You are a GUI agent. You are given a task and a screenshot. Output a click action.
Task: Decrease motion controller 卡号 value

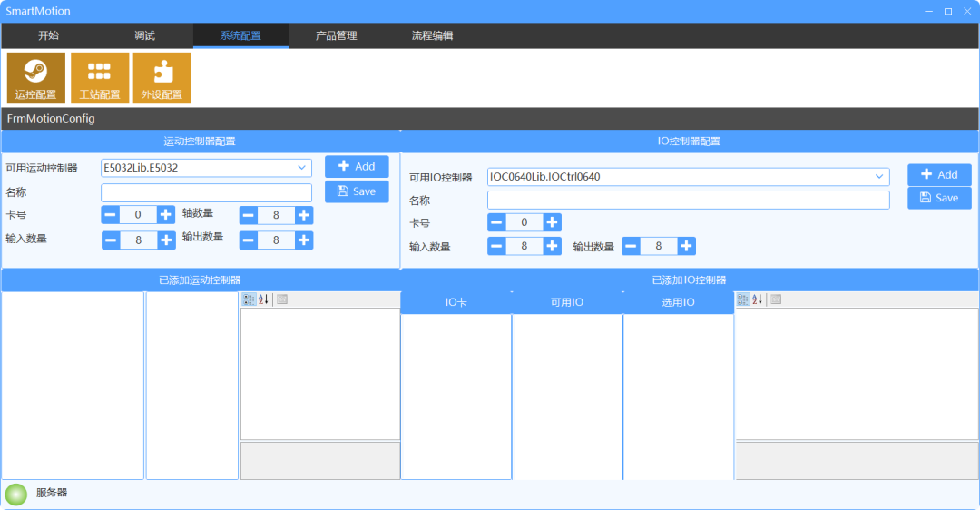point(111,215)
